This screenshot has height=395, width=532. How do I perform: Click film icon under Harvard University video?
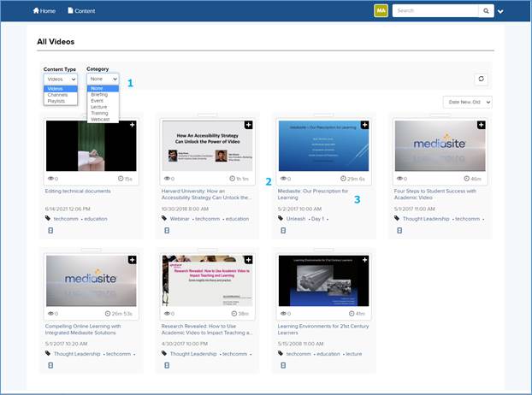pos(167,231)
